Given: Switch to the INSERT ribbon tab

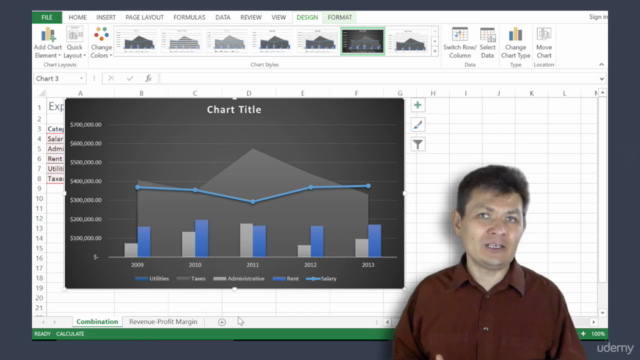Looking at the screenshot, I should (x=106, y=17).
